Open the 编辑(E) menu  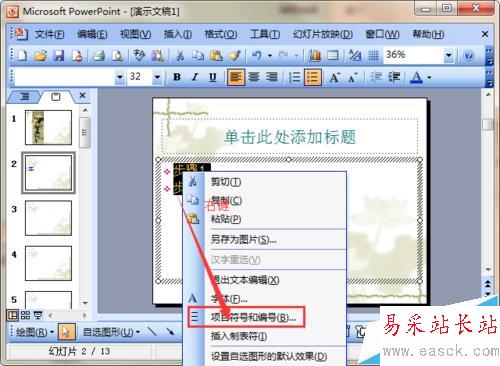click(92, 34)
